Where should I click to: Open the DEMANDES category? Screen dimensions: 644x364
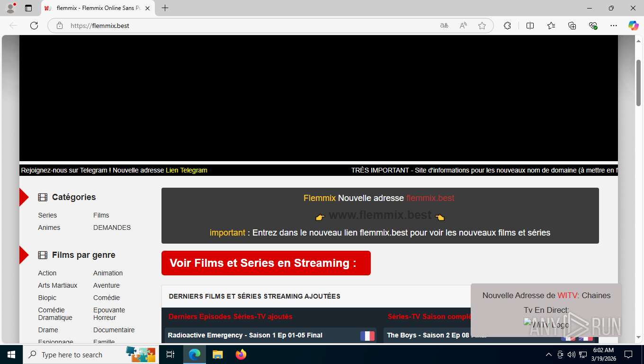[112, 227]
